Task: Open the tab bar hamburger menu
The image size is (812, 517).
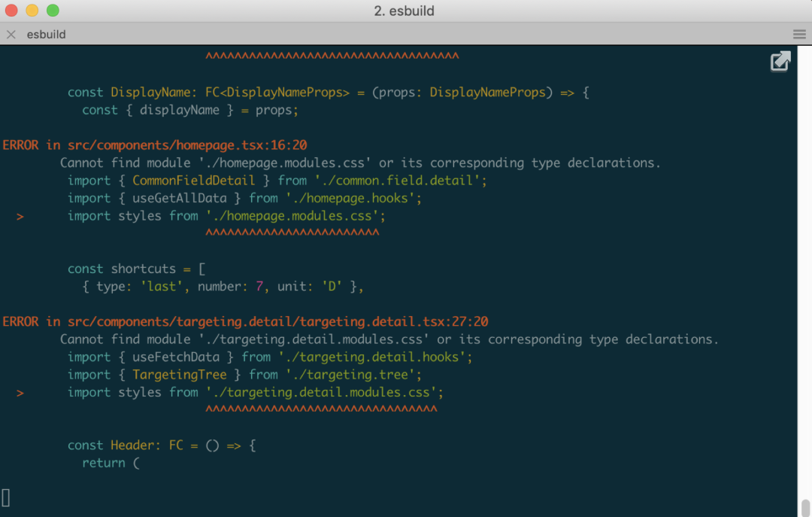Action: (799, 35)
